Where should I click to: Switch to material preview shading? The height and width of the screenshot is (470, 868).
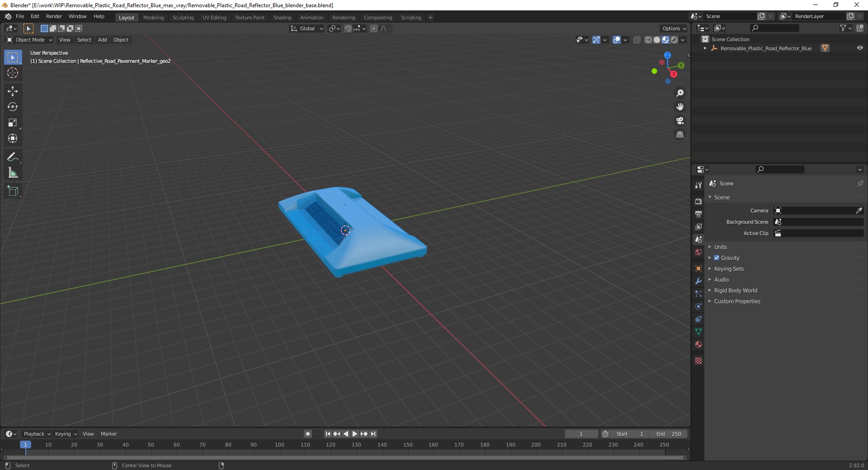pos(665,40)
